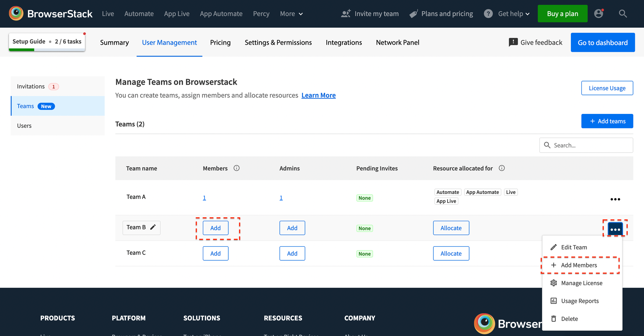
Task: Choose Delete from the context menu
Action: (x=582, y=319)
